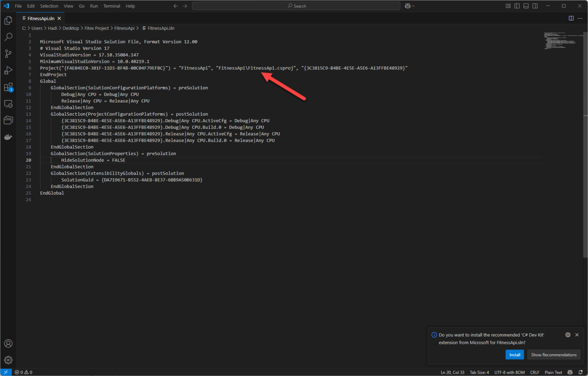The image size is (588, 376).
Task: Open the Remote Explorer view
Action: pyautogui.click(x=8, y=103)
